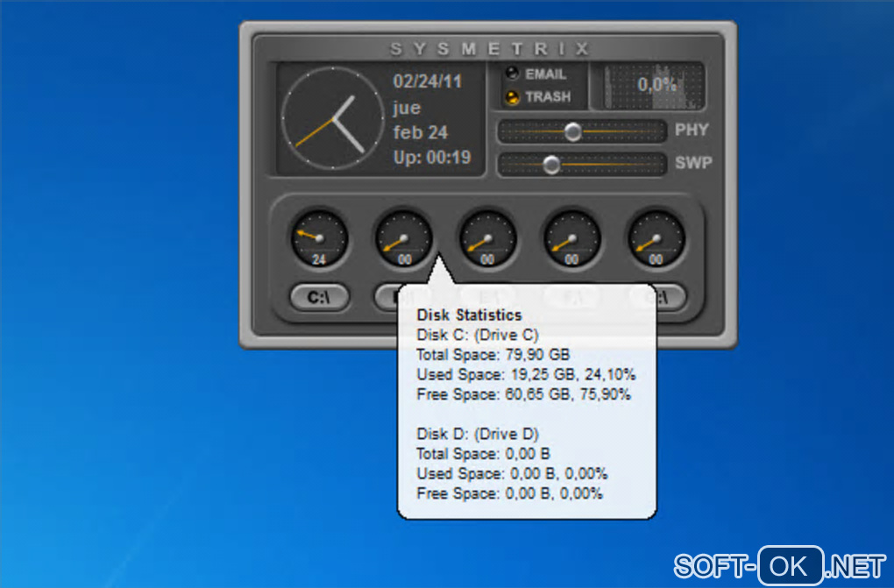The height and width of the screenshot is (588, 894).
Task: Click 'Disk D: (Drive D)' tooltip line
Action: [x=477, y=434]
